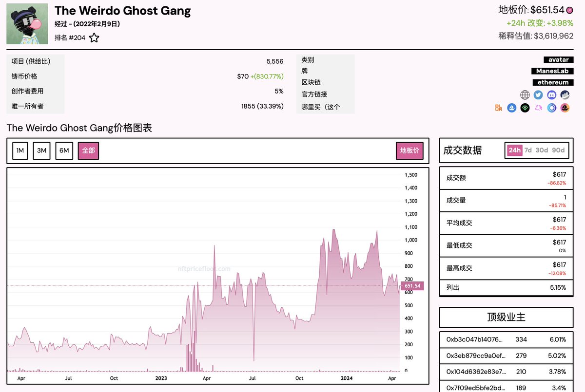
Task: Click the 官方链接 official links label
Action: 314,94
